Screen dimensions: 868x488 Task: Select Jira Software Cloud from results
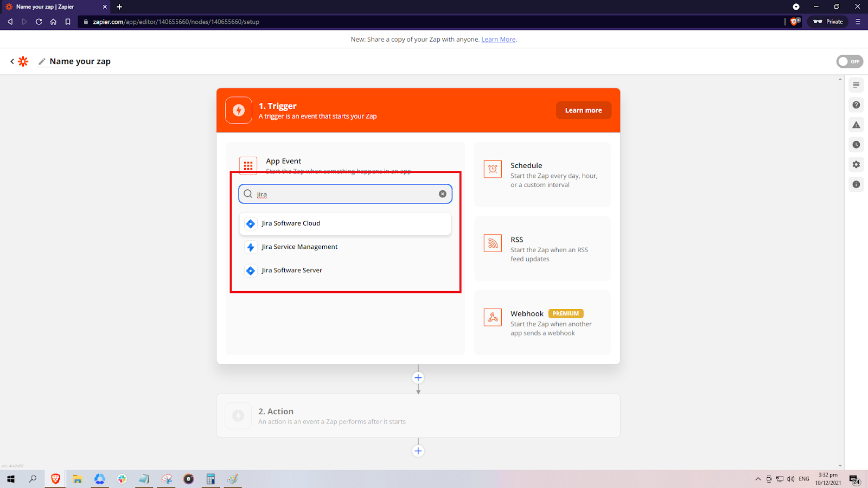345,223
